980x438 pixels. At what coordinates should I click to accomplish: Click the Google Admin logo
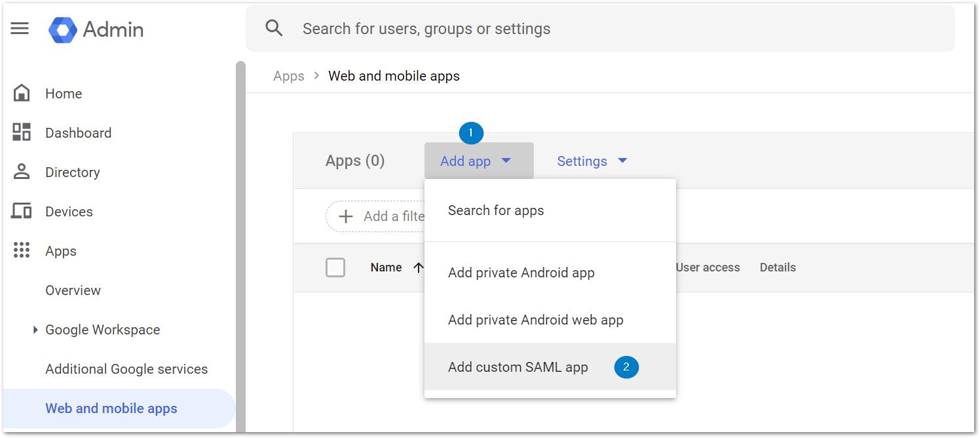tap(95, 29)
